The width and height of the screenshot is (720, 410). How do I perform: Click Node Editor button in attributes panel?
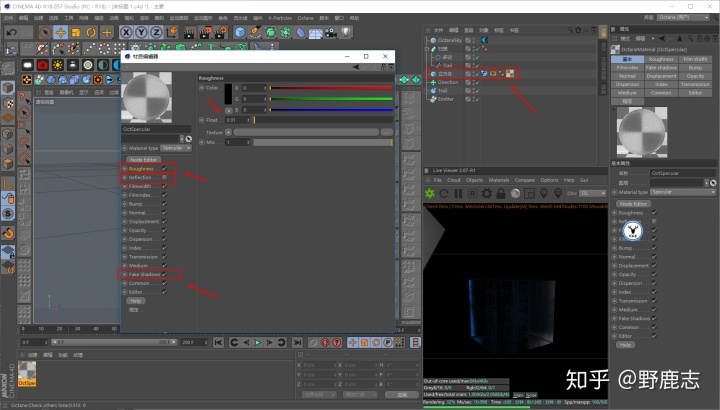point(633,204)
